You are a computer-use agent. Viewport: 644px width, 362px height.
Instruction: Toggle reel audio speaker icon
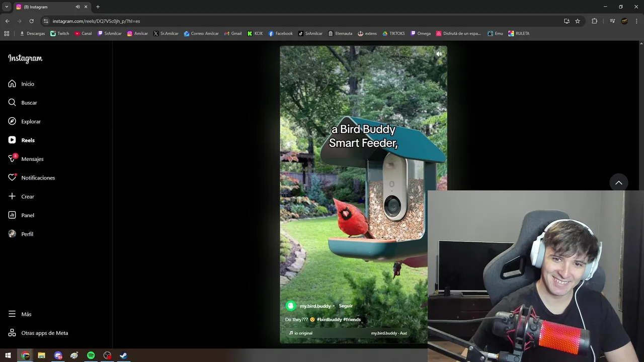click(x=439, y=54)
